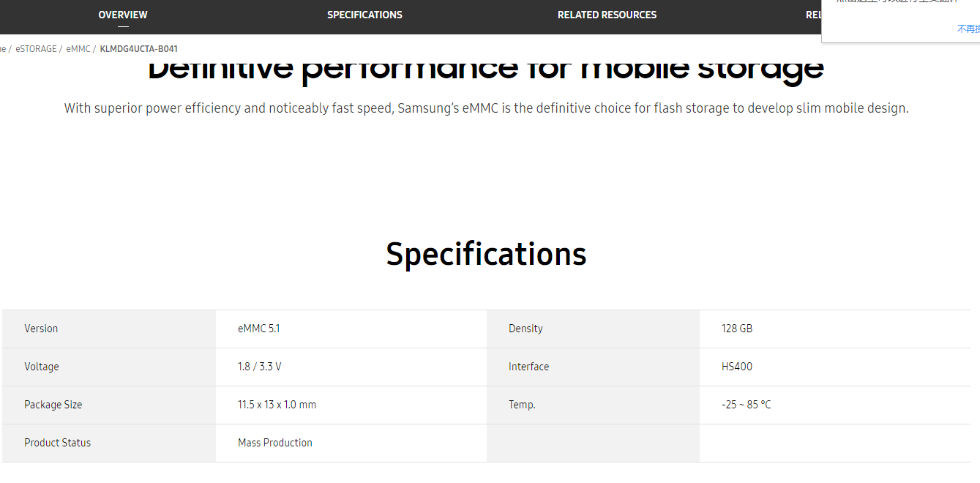Open the OVERVIEW tab

point(123,15)
